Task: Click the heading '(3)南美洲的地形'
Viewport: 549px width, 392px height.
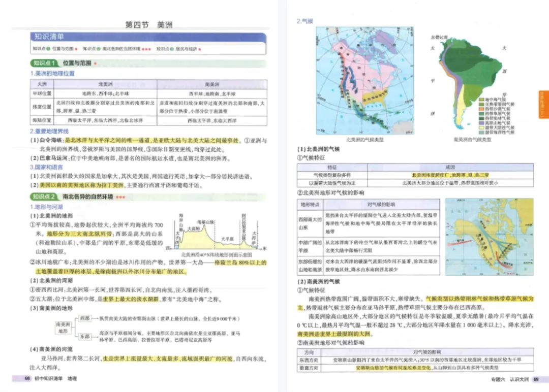Action: click(51, 308)
